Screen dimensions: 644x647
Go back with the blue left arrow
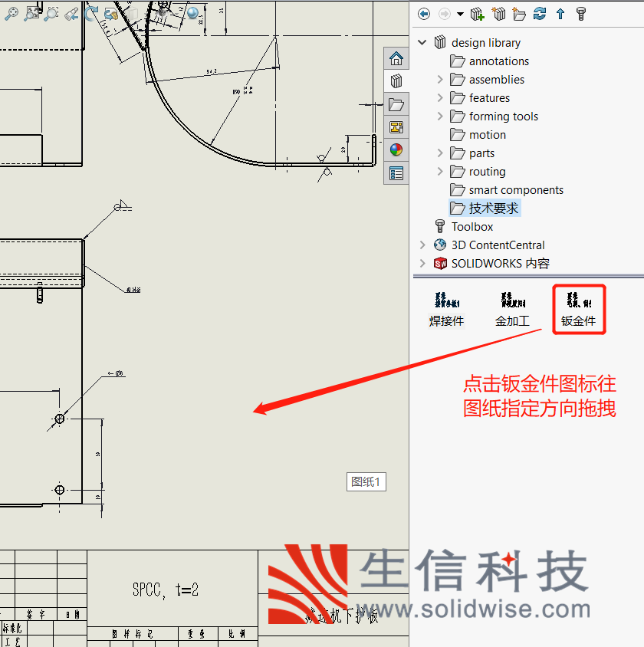[424, 14]
